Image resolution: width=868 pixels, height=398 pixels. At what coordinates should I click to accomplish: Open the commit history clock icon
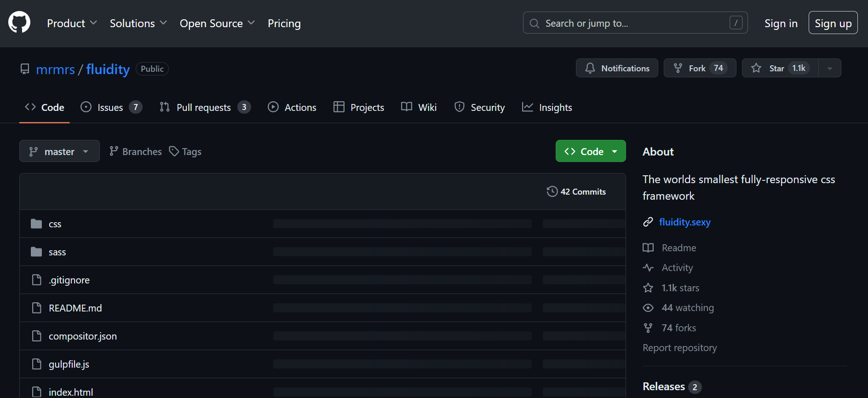point(552,191)
